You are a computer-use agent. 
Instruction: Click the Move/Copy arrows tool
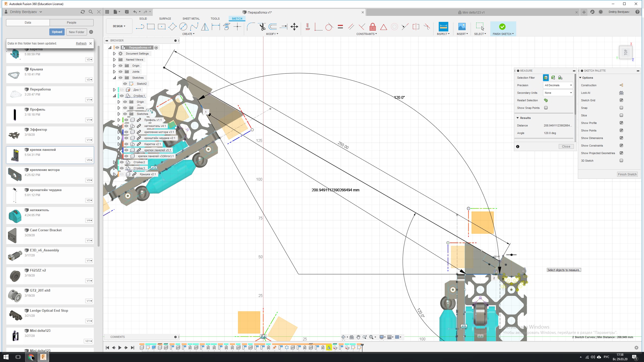pos(294,27)
